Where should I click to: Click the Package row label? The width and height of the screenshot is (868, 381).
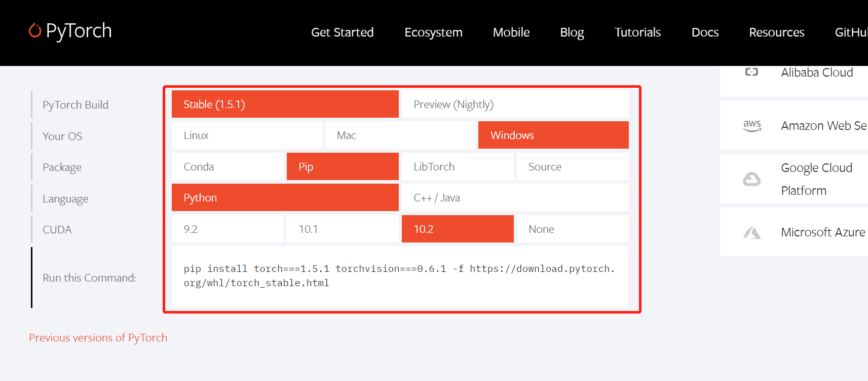click(62, 167)
